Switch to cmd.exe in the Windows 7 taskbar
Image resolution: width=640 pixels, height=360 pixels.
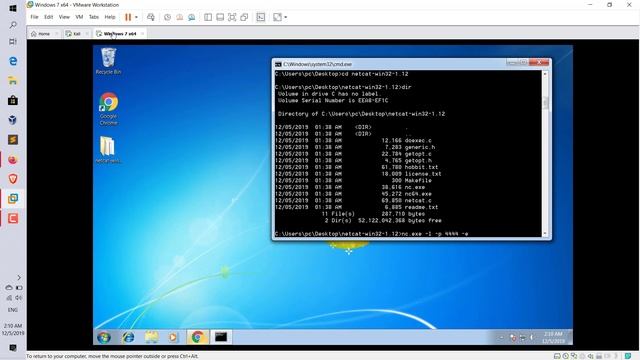click(221, 337)
